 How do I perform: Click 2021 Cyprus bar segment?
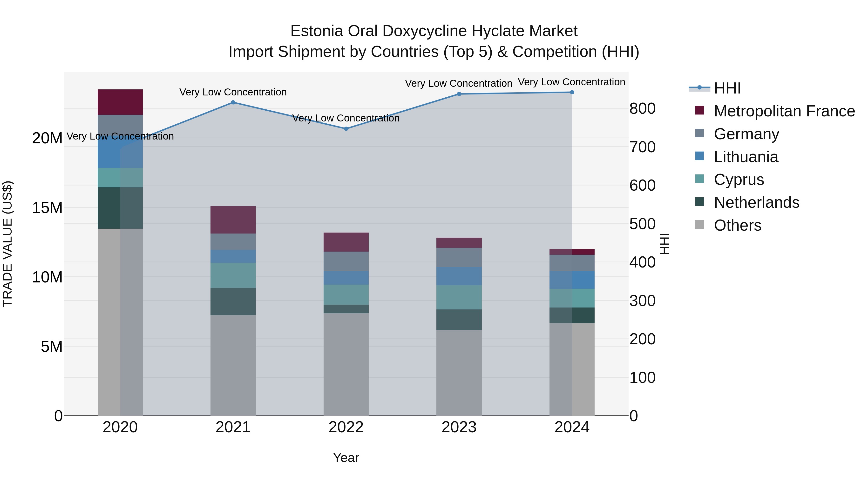233,275
